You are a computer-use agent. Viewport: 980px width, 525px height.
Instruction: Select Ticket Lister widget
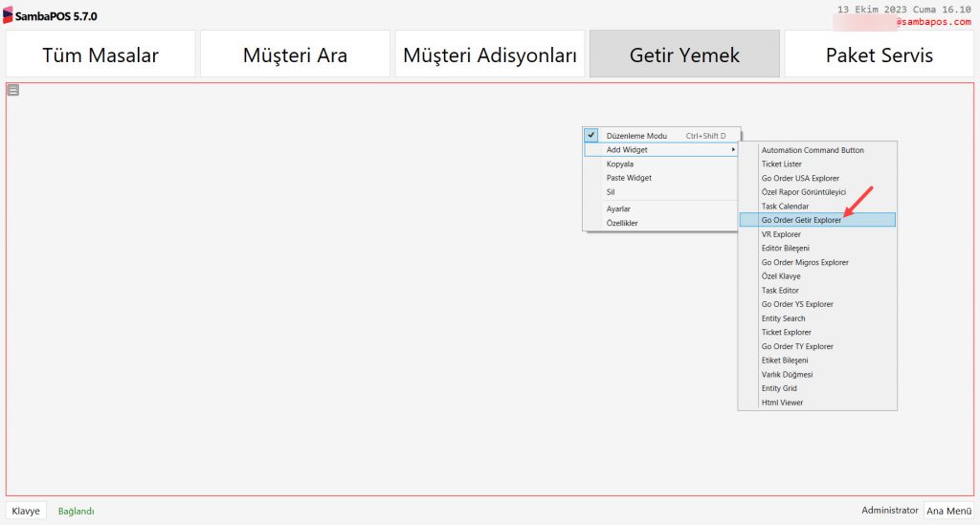(x=782, y=164)
